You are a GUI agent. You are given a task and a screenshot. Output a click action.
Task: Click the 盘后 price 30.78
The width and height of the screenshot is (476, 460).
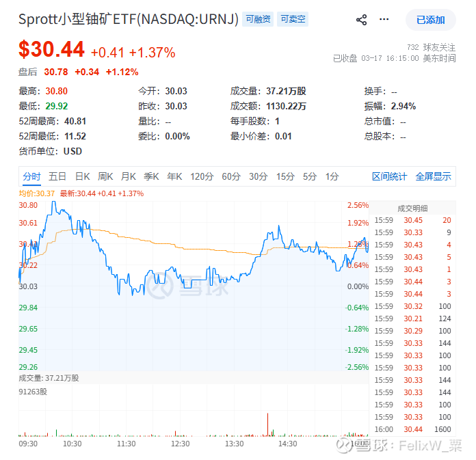[x=56, y=72]
